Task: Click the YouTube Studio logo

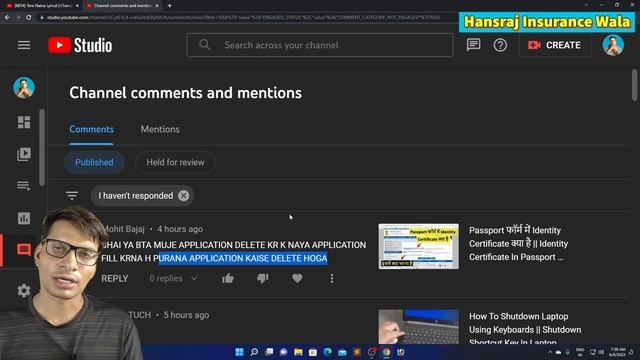Action: (80, 45)
